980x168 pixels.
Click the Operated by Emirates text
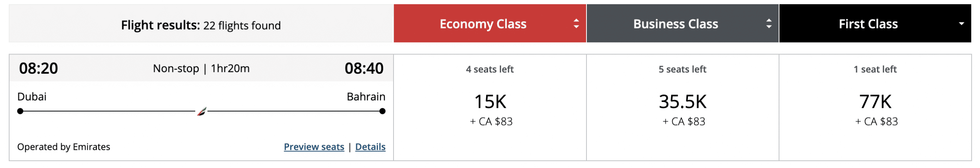(x=64, y=147)
